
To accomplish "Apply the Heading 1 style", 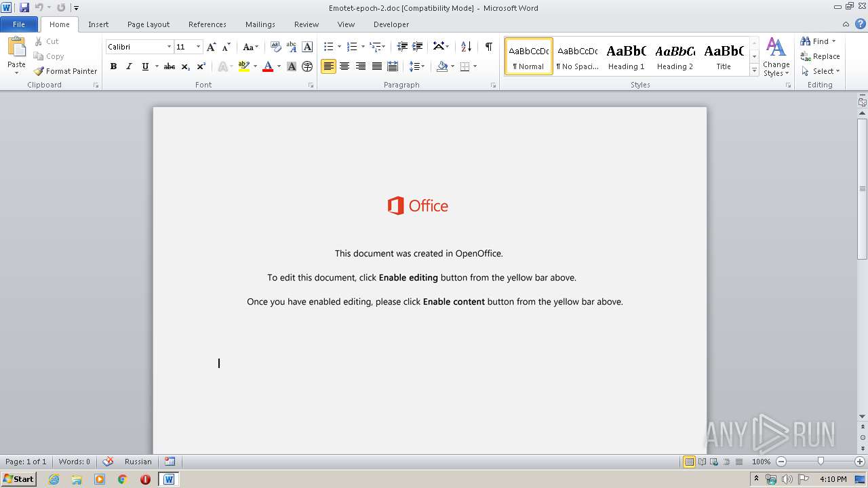I will coord(626,56).
